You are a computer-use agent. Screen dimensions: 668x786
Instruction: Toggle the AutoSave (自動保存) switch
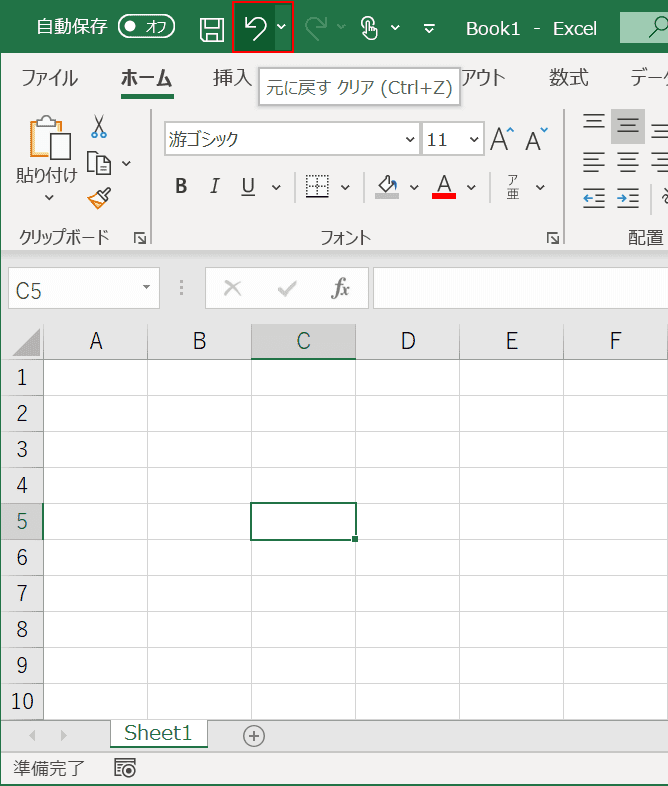coord(146,27)
